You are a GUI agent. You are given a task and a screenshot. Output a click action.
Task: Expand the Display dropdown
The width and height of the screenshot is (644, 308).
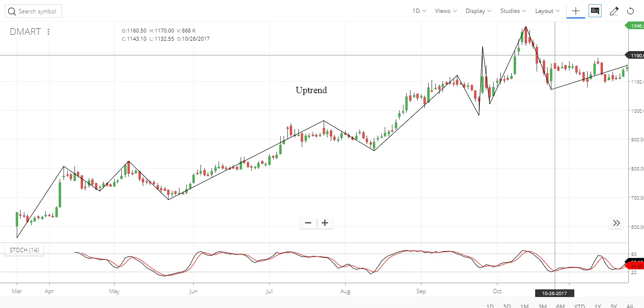pos(478,11)
